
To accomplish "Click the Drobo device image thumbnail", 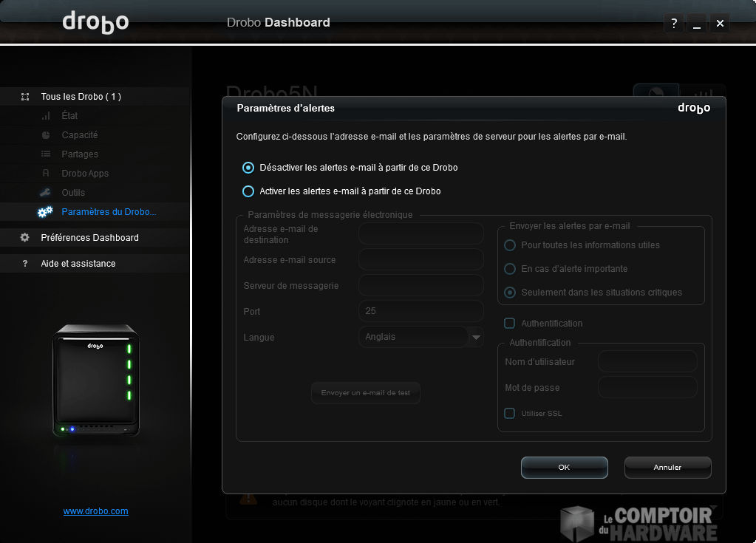I will pyautogui.click(x=95, y=380).
